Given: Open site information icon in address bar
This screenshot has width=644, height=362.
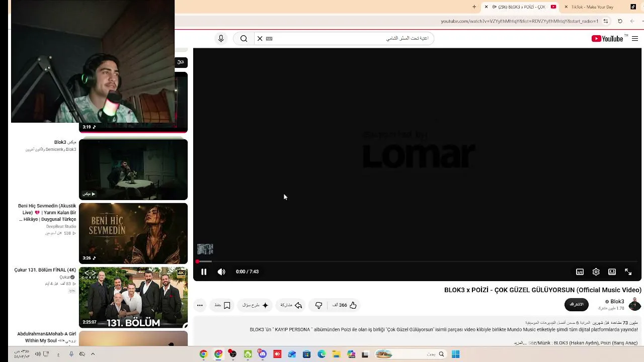Looking at the screenshot, I should [x=606, y=21].
